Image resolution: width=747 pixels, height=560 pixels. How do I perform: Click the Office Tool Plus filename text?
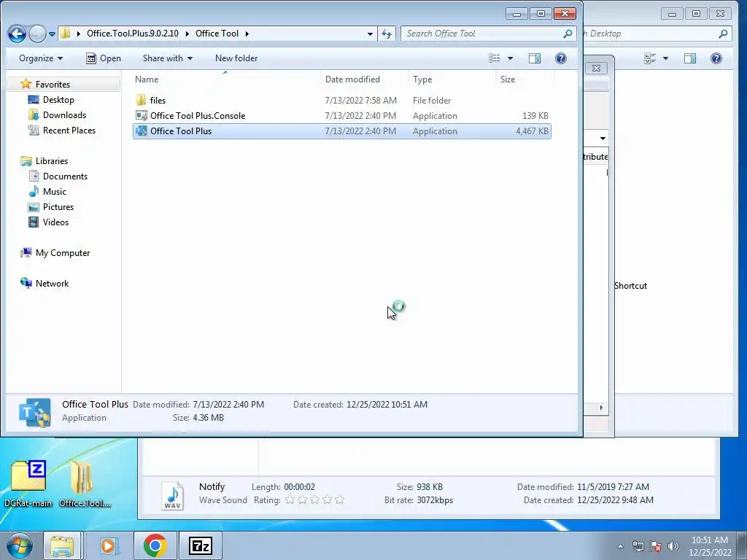coord(181,131)
